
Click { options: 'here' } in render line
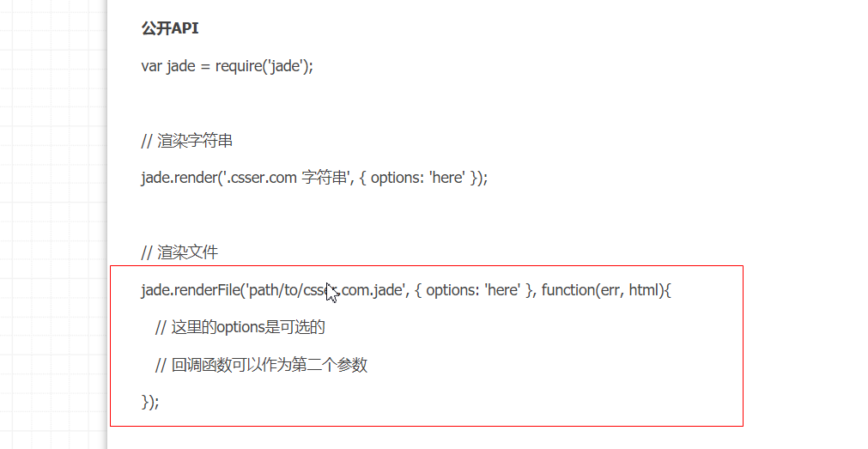(x=418, y=178)
